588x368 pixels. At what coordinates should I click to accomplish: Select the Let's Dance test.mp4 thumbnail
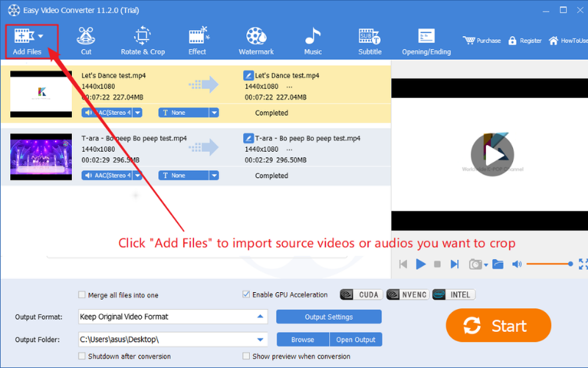tap(41, 94)
